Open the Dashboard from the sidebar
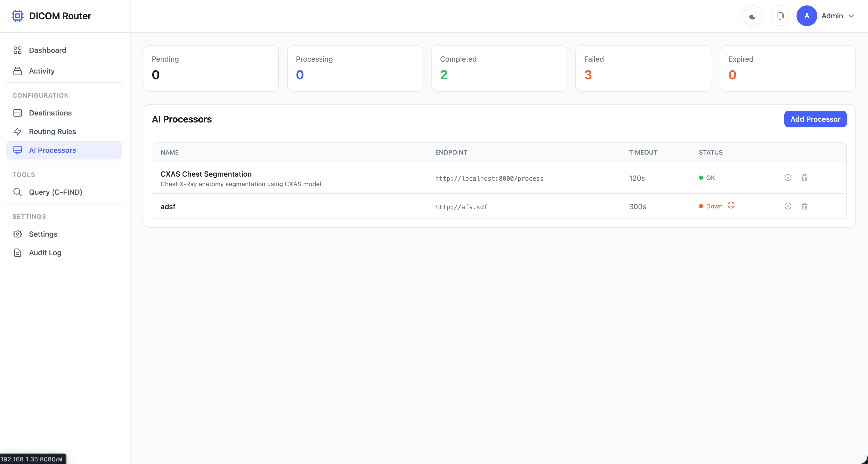Viewport: 868px width, 464px height. coord(47,50)
